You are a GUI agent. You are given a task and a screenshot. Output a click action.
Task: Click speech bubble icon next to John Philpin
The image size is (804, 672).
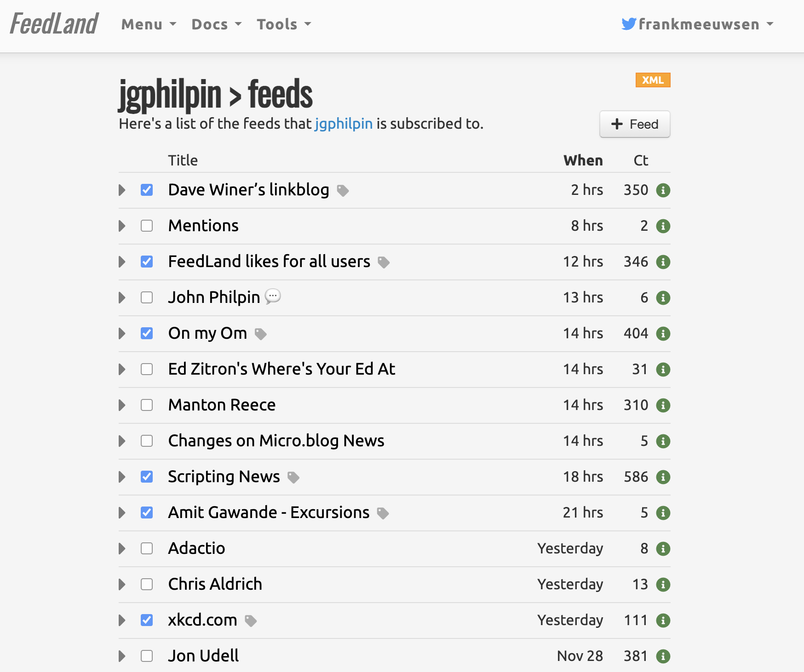point(273,296)
